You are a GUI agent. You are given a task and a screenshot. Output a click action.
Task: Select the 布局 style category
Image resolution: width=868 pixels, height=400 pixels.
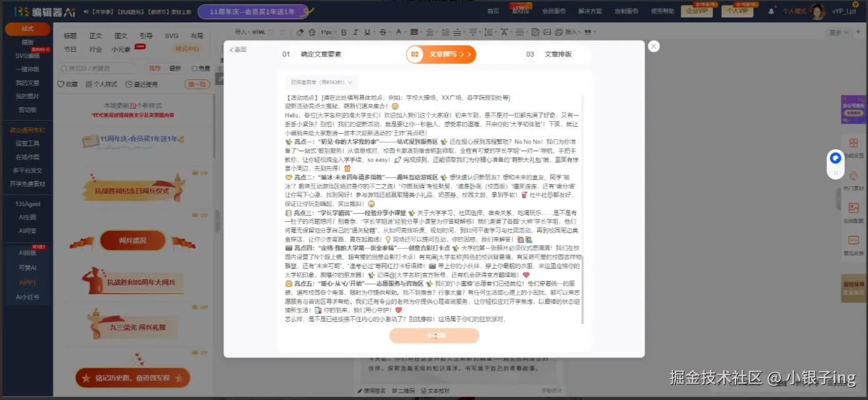click(197, 36)
